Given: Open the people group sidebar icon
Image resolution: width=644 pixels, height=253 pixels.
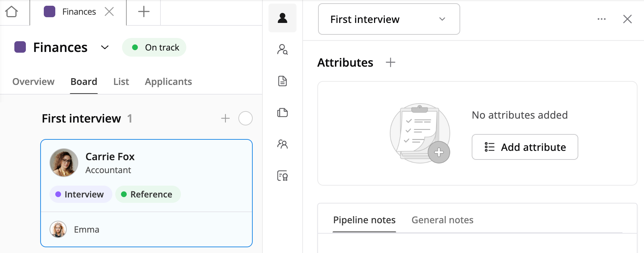Looking at the screenshot, I should [x=283, y=144].
